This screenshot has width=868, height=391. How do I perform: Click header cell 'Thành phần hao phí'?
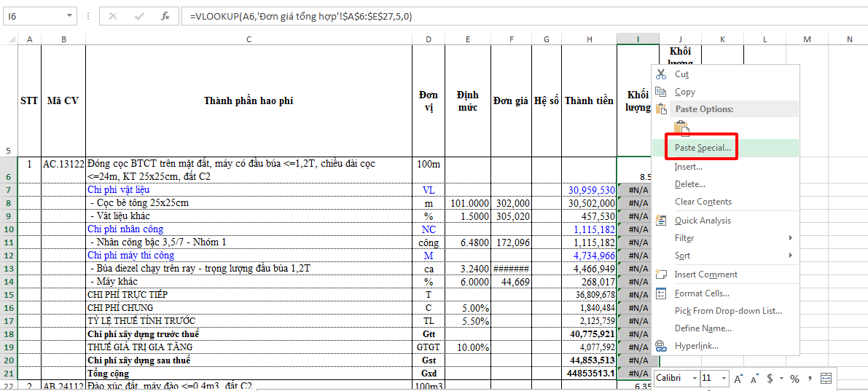249,100
